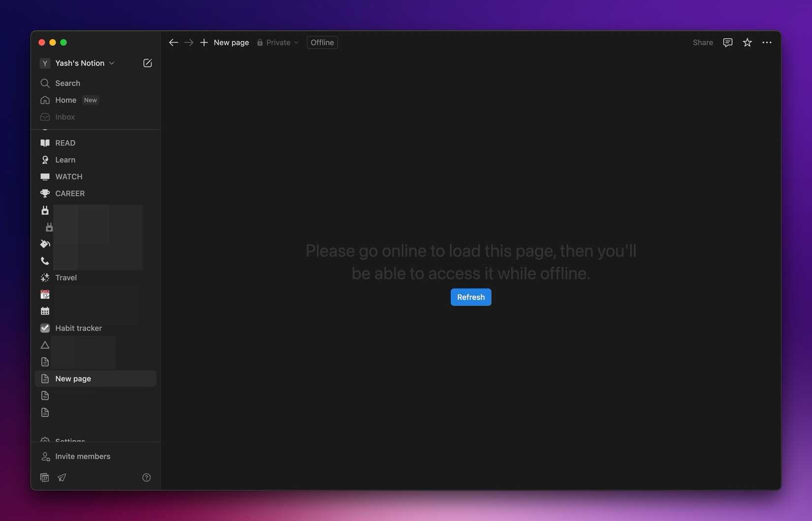Go to Home in sidebar

click(95, 100)
